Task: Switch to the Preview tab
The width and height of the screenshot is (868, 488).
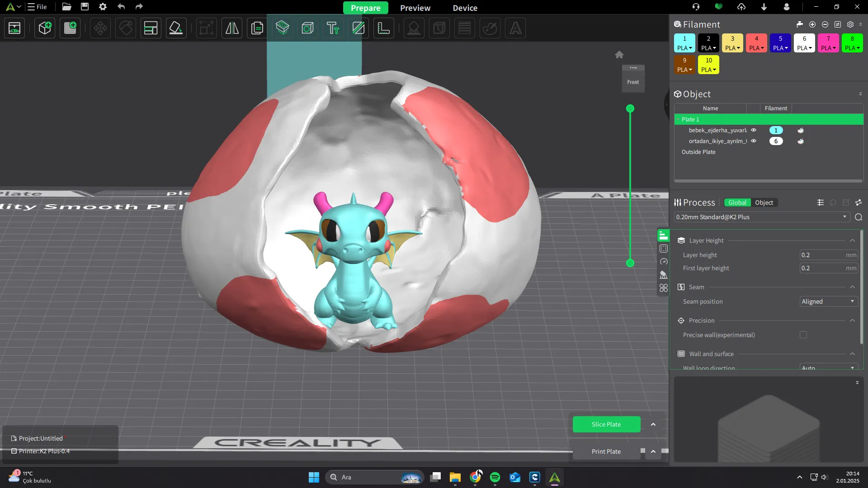Action: click(415, 8)
